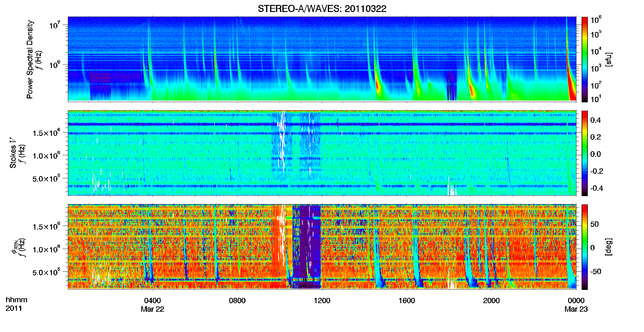Click the φRTN panel's 1.5×10^6 tick label
644x332 pixels.
(46, 227)
